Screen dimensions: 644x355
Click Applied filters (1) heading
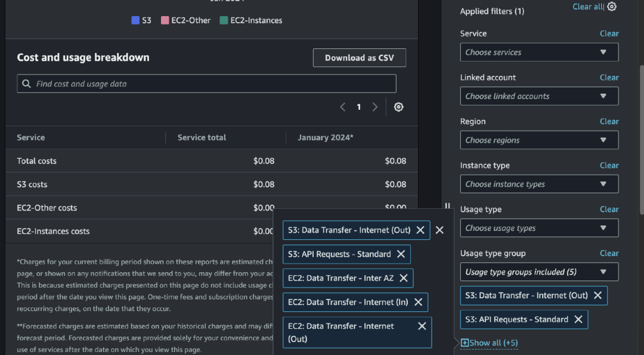click(492, 11)
